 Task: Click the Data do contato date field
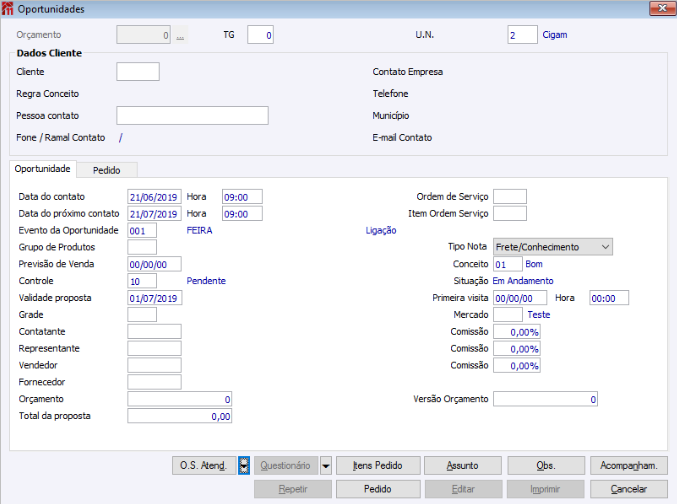(154, 197)
